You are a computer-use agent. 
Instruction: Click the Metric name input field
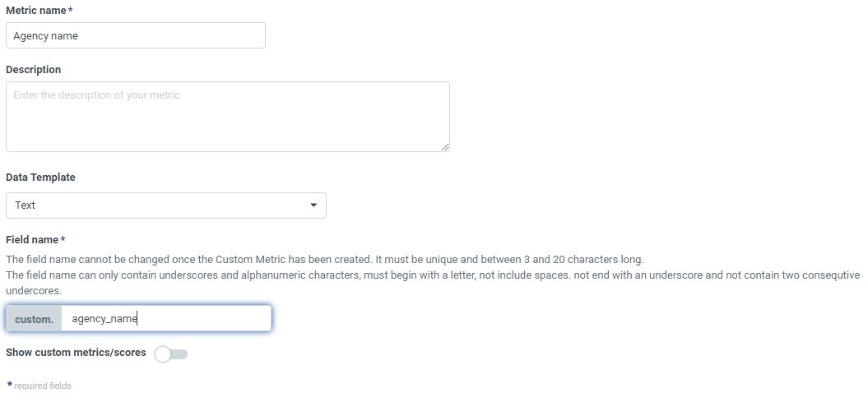pyautogui.click(x=136, y=35)
